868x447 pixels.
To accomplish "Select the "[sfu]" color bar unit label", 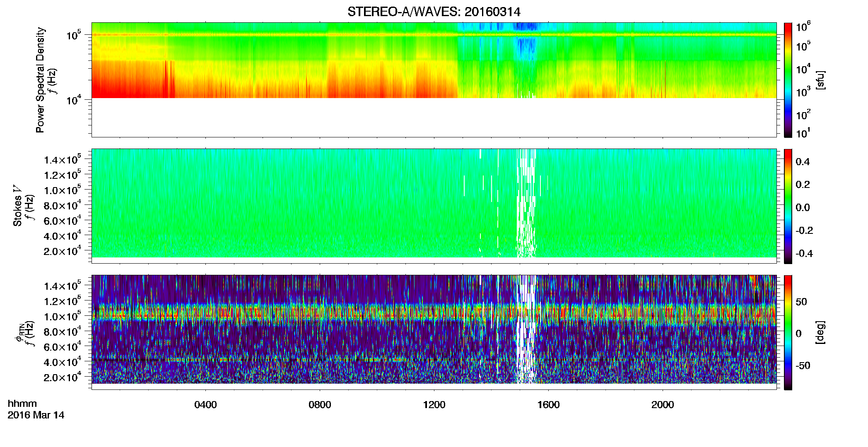I will point(820,80).
